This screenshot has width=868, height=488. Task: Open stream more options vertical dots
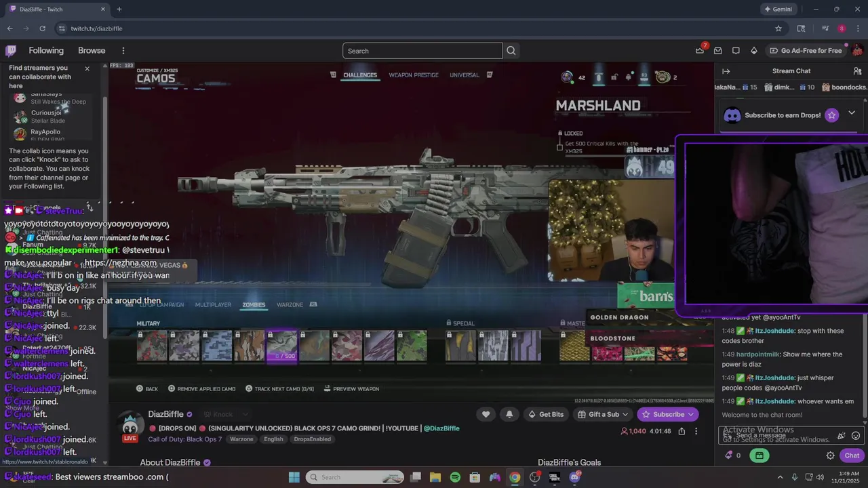[696, 431]
